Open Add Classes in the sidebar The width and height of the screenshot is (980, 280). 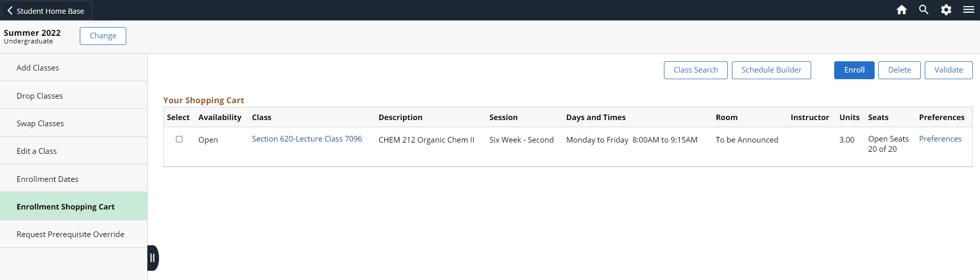[x=38, y=68]
